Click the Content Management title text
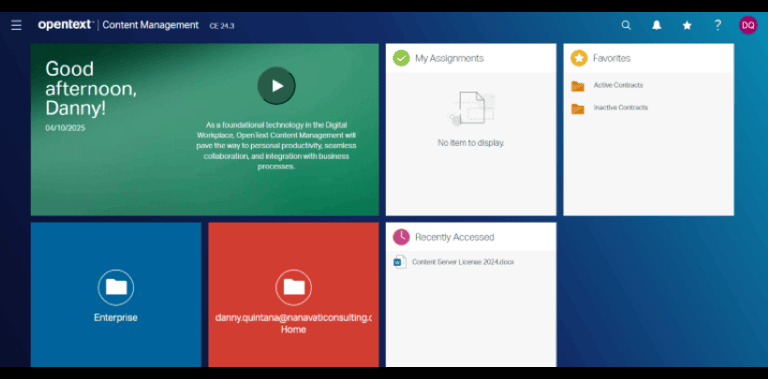 [x=150, y=25]
